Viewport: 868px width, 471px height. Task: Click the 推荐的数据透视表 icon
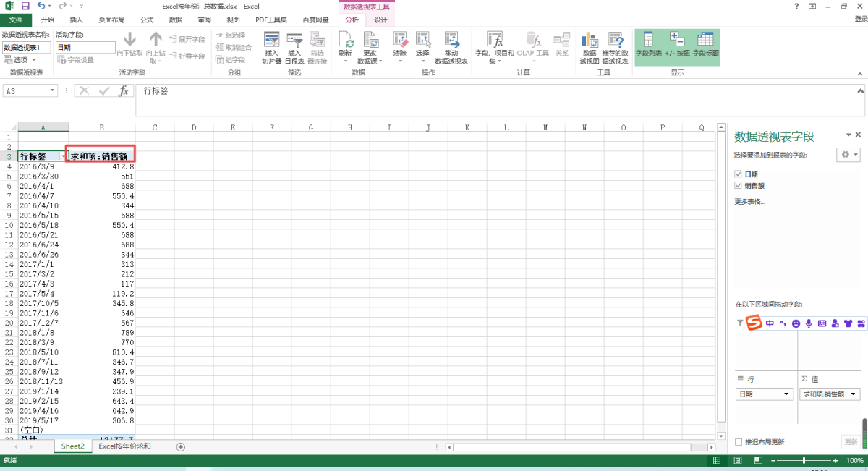[x=616, y=41]
